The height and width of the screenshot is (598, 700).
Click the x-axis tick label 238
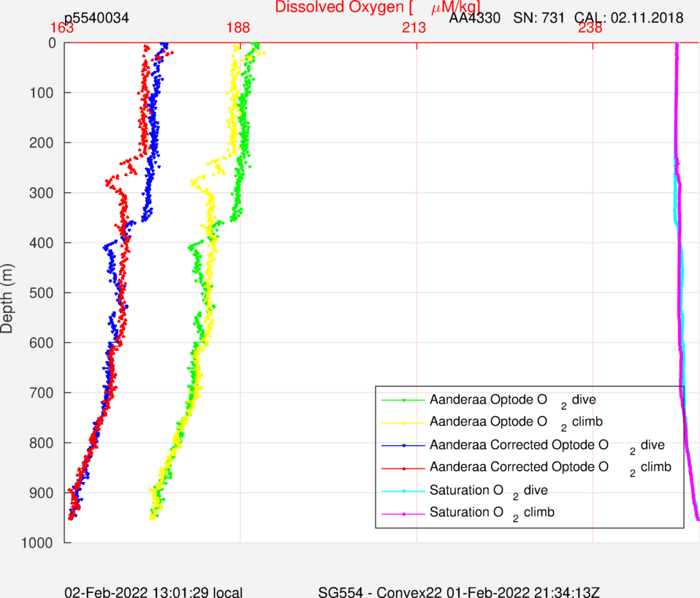coord(590,28)
